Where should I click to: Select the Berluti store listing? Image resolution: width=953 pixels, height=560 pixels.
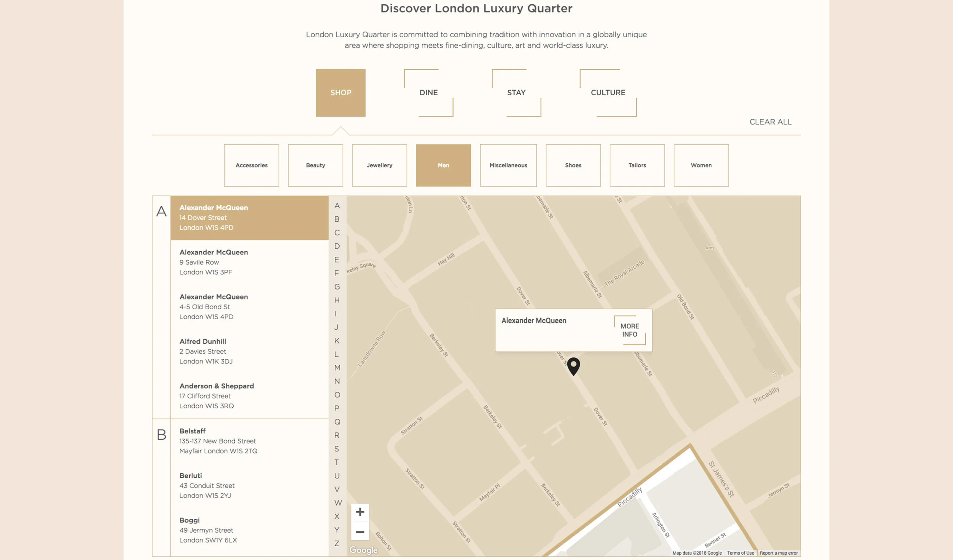(x=250, y=485)
